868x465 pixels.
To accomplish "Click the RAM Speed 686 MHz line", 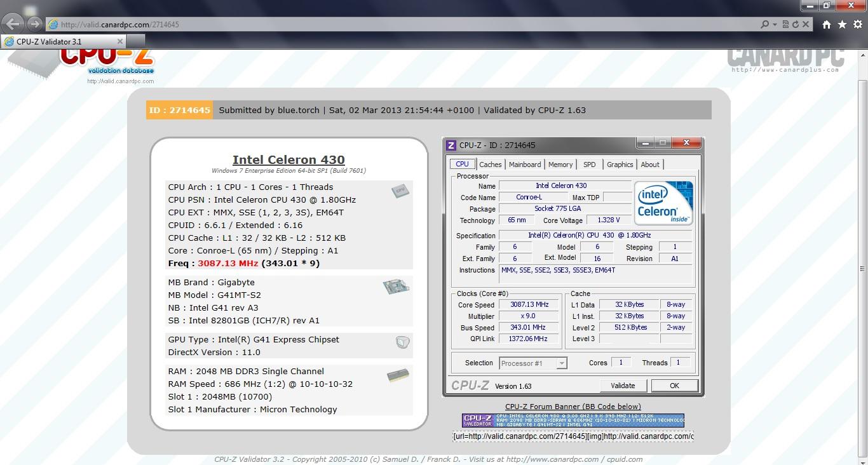I will 260,384.
